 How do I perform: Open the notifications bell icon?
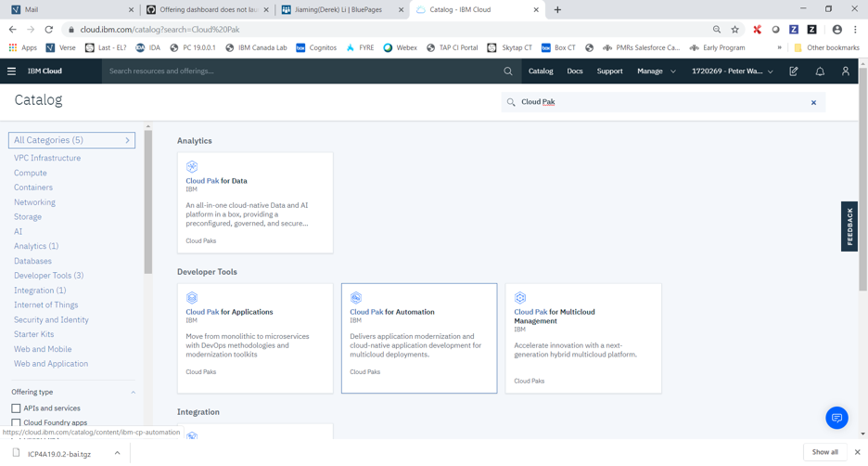point(820,71)
